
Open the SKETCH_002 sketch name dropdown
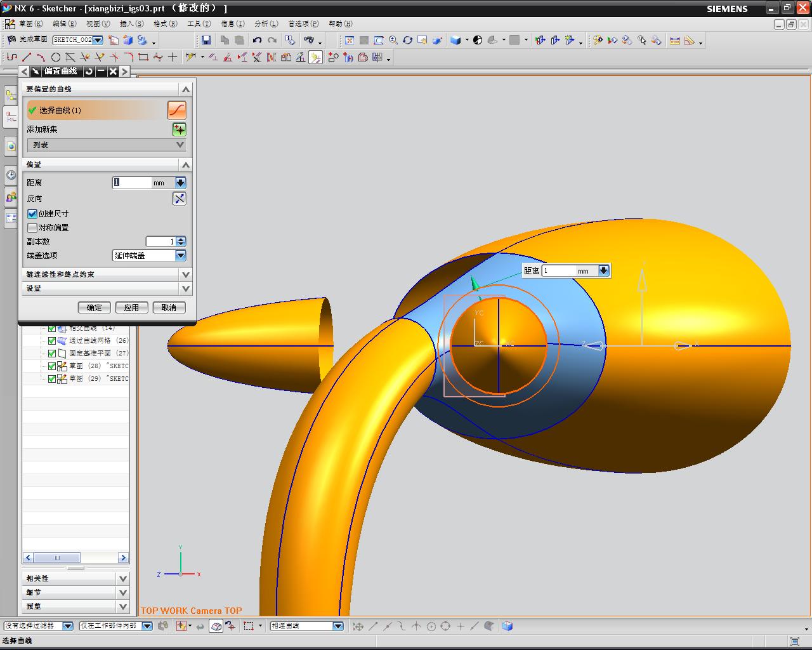(x=98, y=40)
